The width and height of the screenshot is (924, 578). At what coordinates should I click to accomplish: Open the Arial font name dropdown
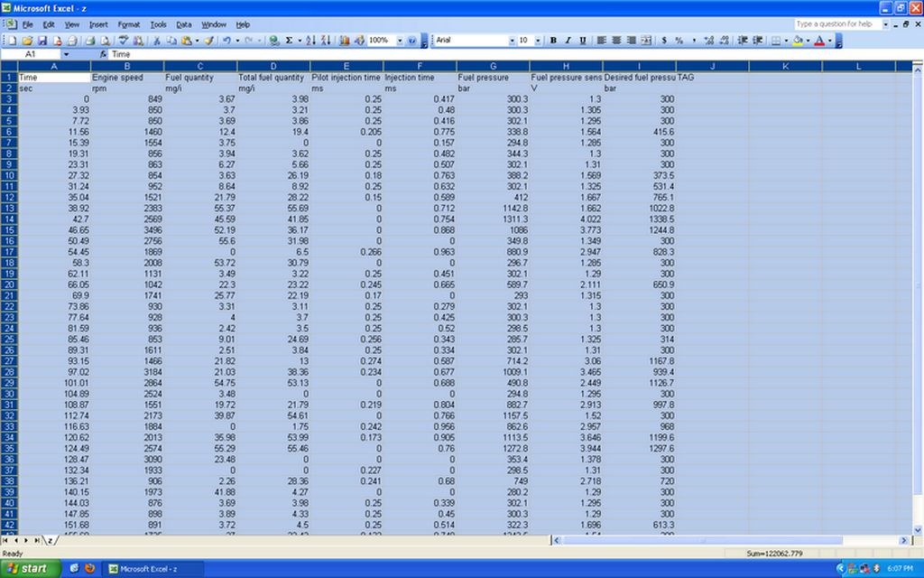click(512, 40)
